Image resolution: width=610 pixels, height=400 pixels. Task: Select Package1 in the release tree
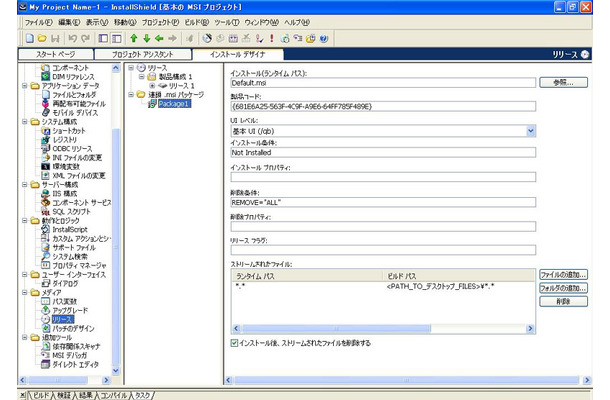pos(174,104)
